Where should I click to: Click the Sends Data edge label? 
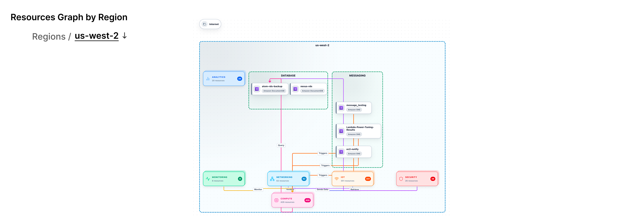pyautogui.click(x=322, y=189)
